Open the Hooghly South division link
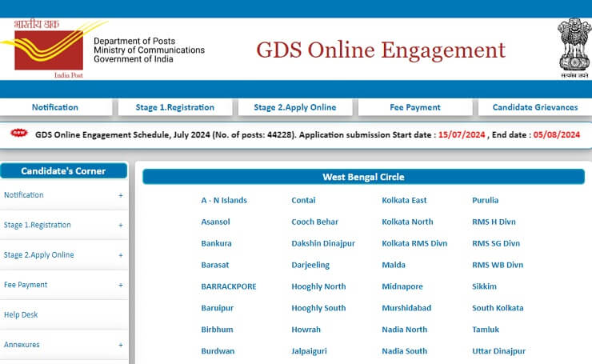The height and width of the screenshot is (364, 592). tap(318, 308)
